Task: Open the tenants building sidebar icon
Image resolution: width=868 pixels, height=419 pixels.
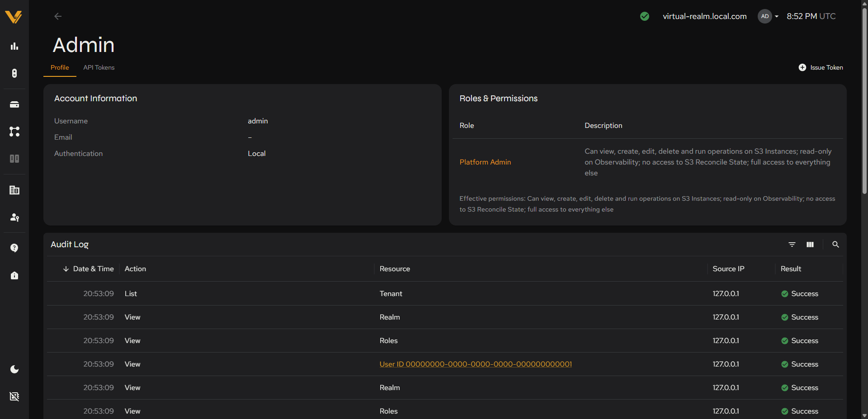Action: click(14, 190)
